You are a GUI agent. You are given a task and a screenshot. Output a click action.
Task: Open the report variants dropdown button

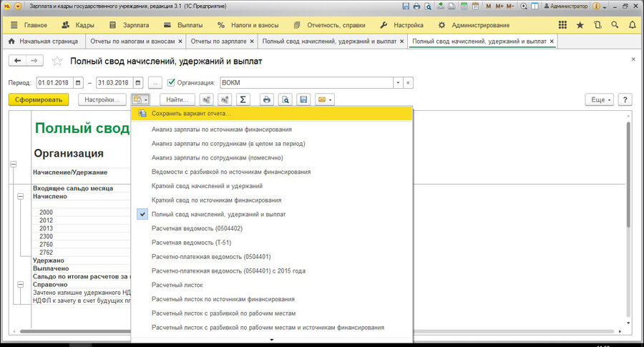(140, 99)
